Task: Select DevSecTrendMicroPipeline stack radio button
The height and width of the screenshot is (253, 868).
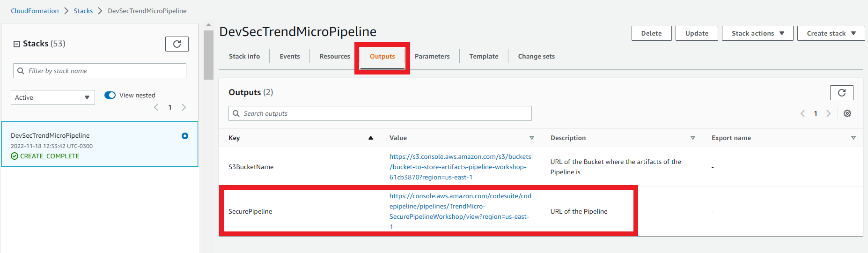Action: point(185,136)
